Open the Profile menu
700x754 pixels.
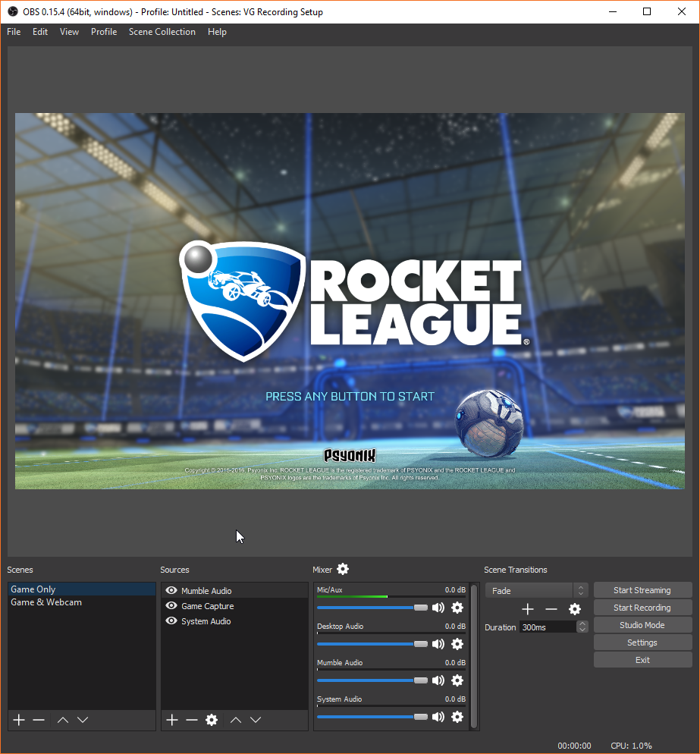(104, 32)
